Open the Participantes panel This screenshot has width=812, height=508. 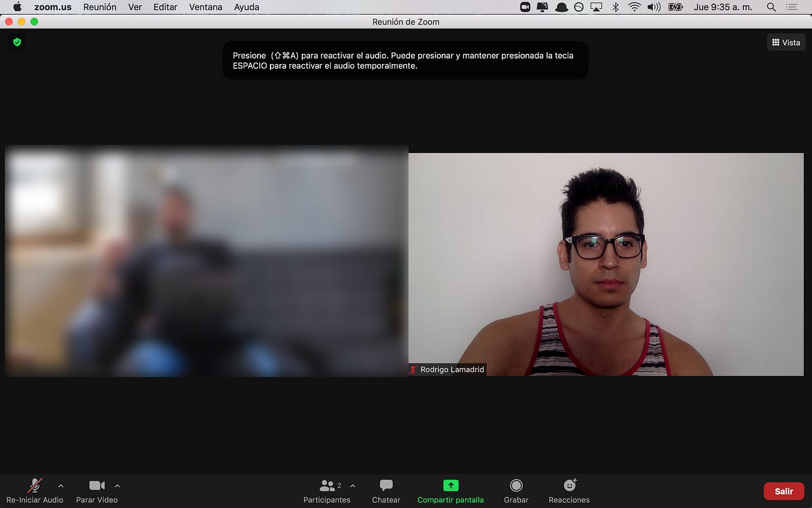[327, 491]
